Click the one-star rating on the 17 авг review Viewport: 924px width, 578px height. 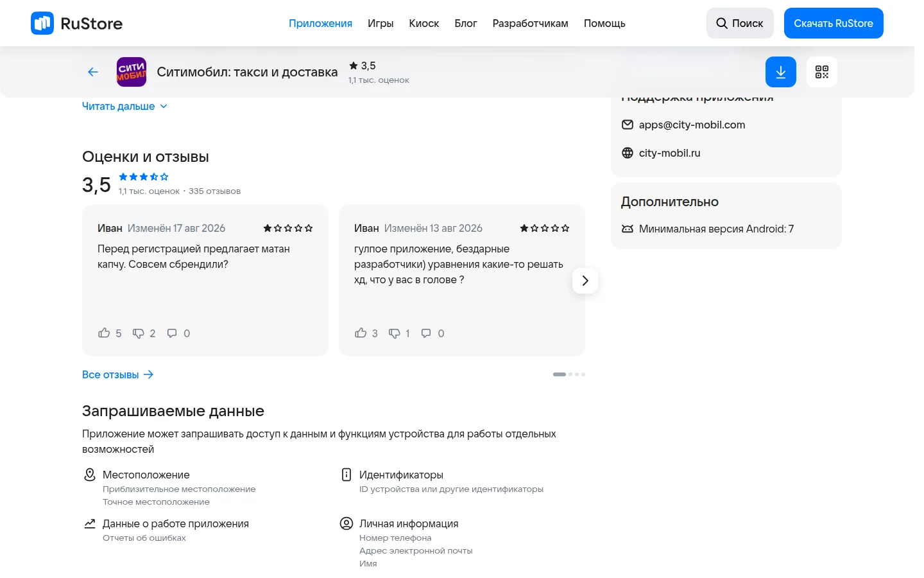click(288, 228)
